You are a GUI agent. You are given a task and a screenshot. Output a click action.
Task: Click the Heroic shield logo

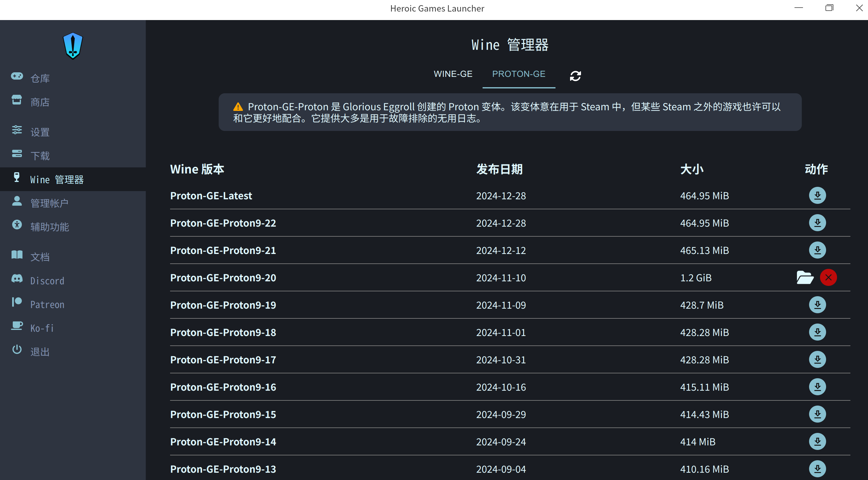click(x=73, y=46)
